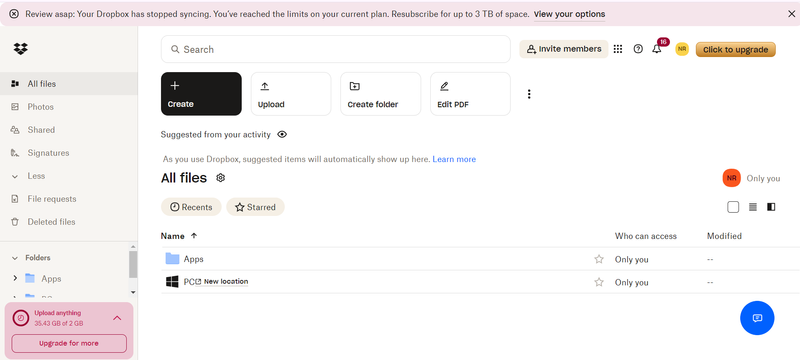Click the sidebar scrollbar thumb
800x360 pixels.
[133, 264]
